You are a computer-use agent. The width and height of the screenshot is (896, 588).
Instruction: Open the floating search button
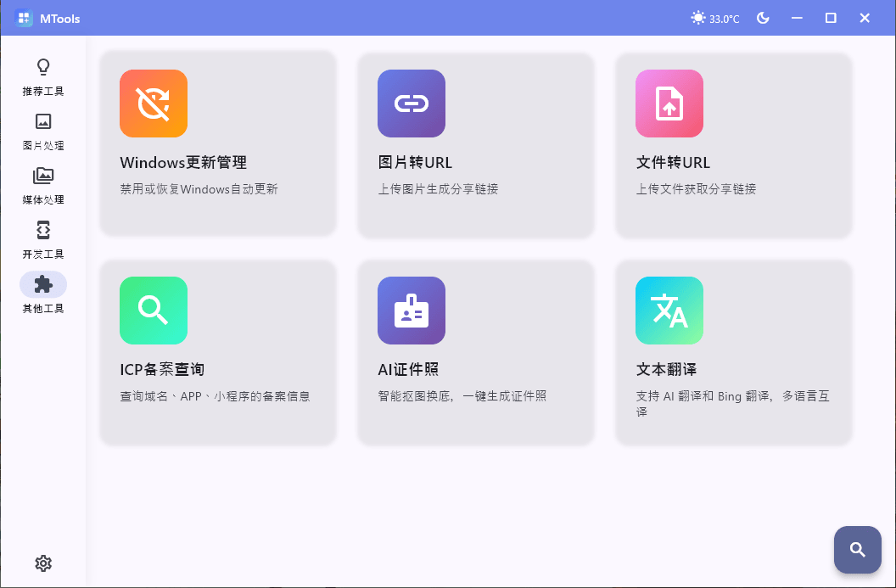(x=857, y=550)
